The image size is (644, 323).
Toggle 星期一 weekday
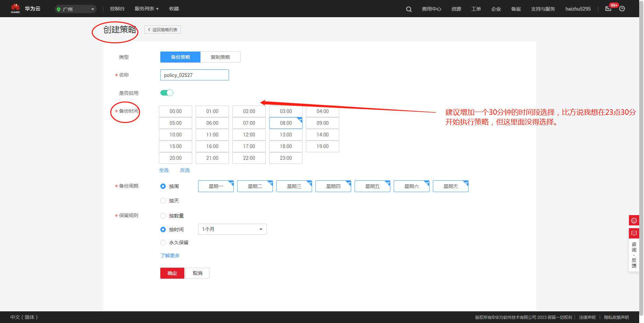click(216, 186)
